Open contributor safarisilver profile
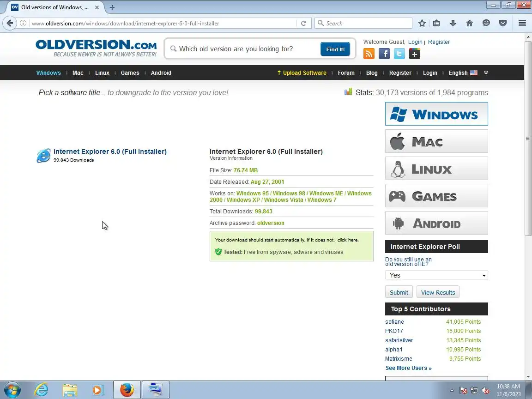 coord(399,340)
